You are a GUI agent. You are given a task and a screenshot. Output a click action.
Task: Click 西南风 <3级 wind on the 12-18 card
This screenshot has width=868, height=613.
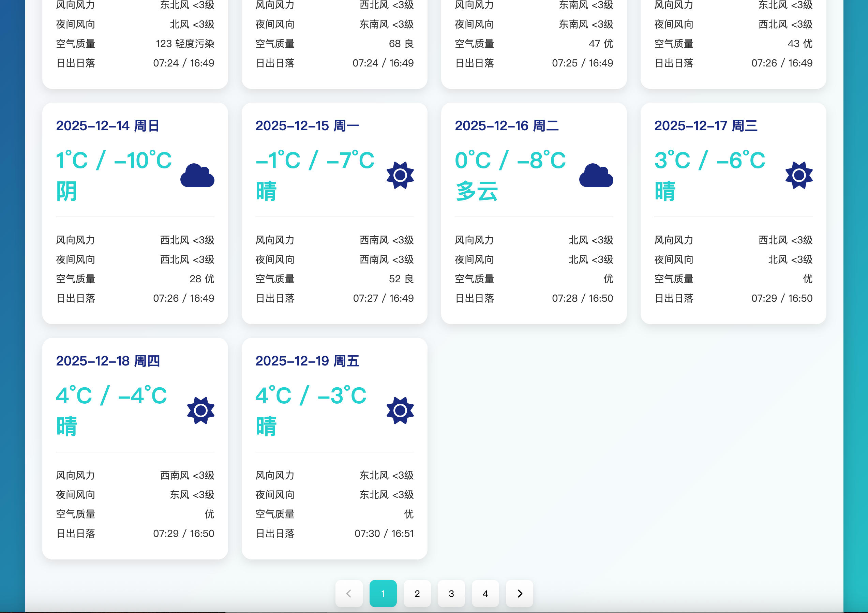187,475
